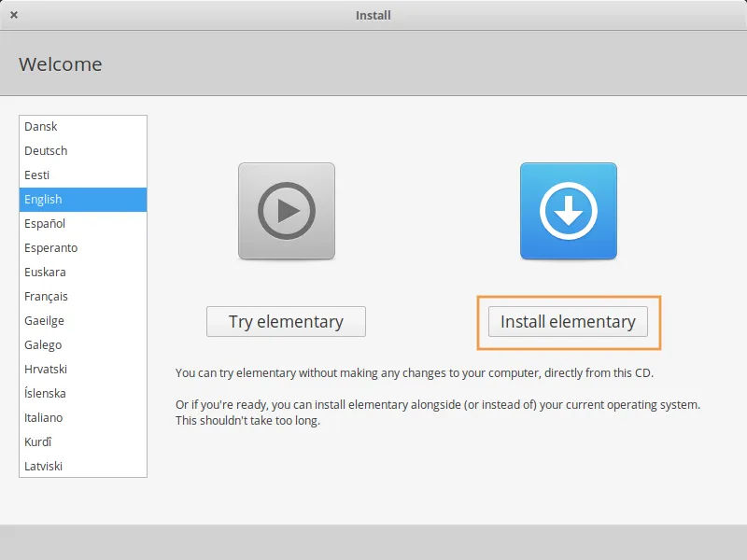
Task: Click the blue download arrow install icon
Action: tap(569, 211)
